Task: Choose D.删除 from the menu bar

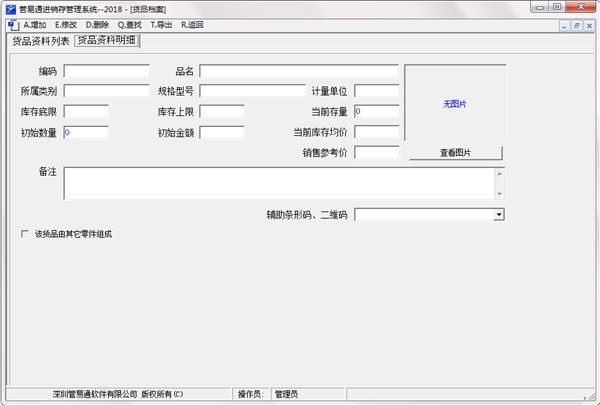Action: pyautogui.click(x=97, y=25)
